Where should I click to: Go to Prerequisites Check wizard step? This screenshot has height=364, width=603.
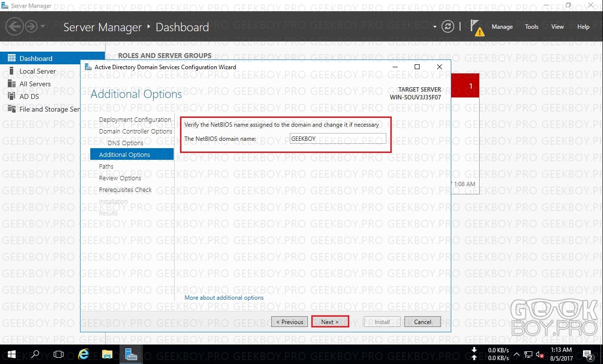coord(125,190)
